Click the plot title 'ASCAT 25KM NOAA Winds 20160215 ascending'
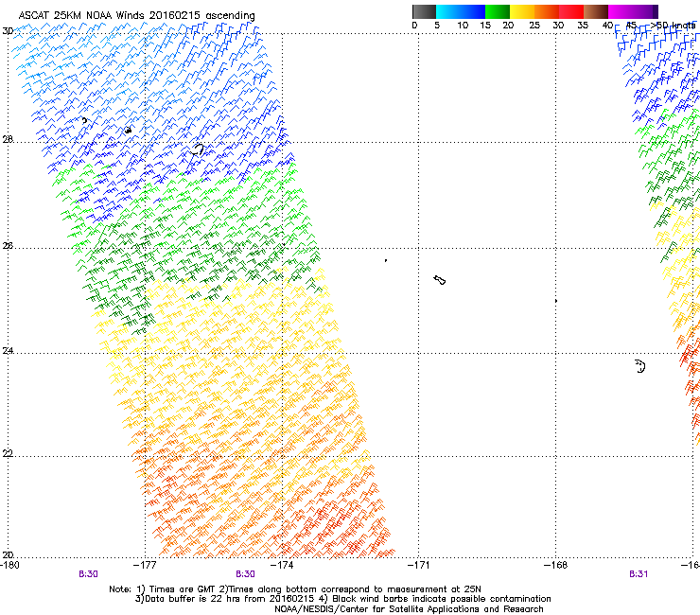The width and height of the screenshot is (700, 615). tap(136, 16)
